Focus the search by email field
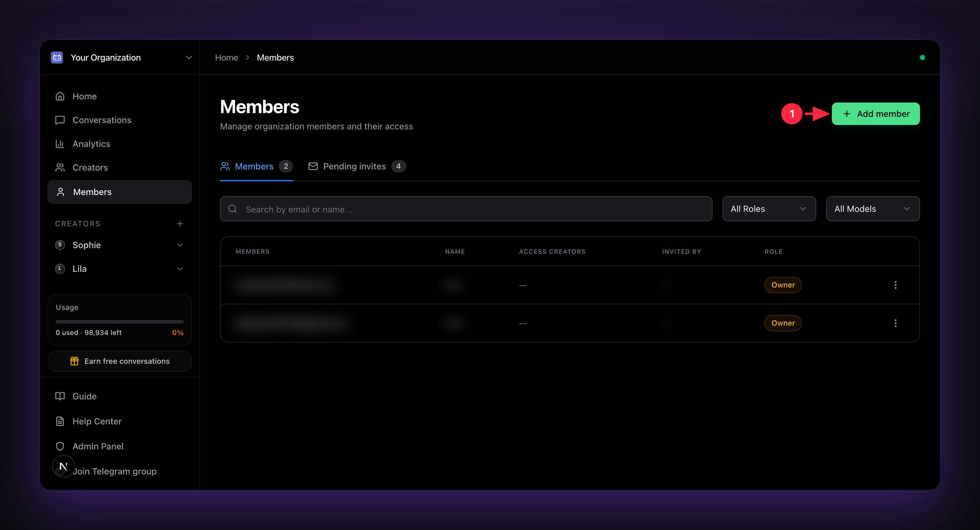Viewport: 980px width, 530px height. coord(466,209)
